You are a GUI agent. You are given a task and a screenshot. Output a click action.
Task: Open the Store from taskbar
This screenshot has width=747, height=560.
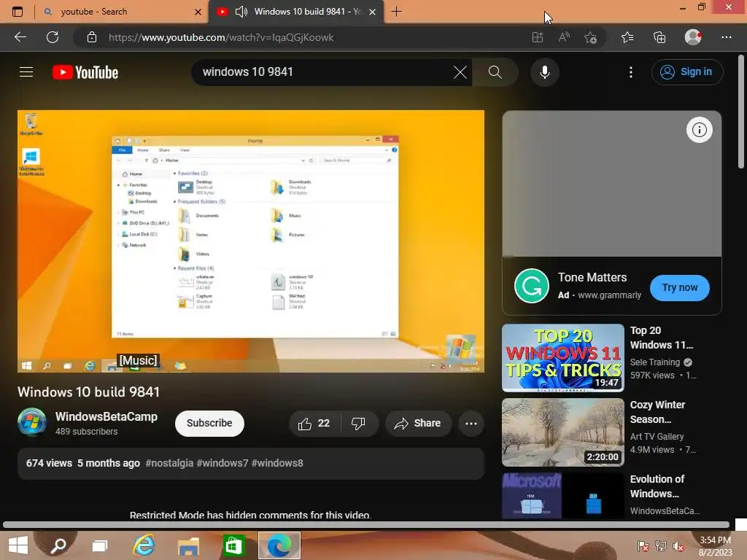point(233,545)
